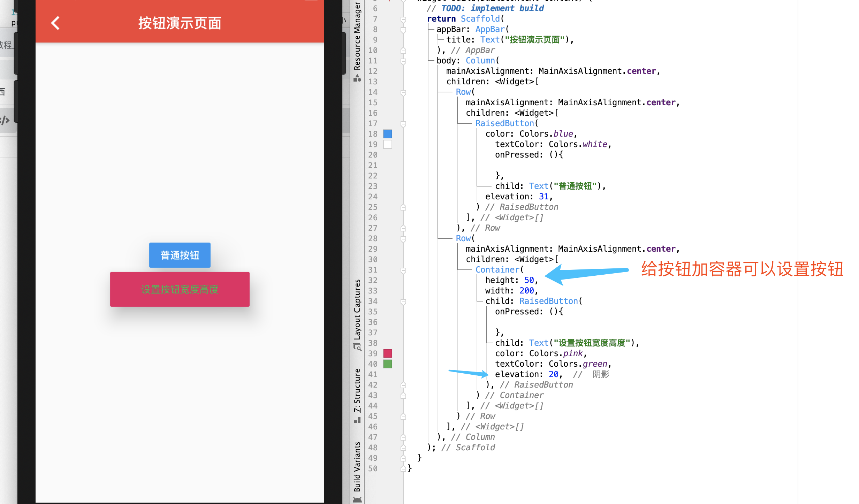Image resolution: width=859 pixels, height=504 pixels.
Task: Fold the Column body at line 11
Action: [403, 61]
